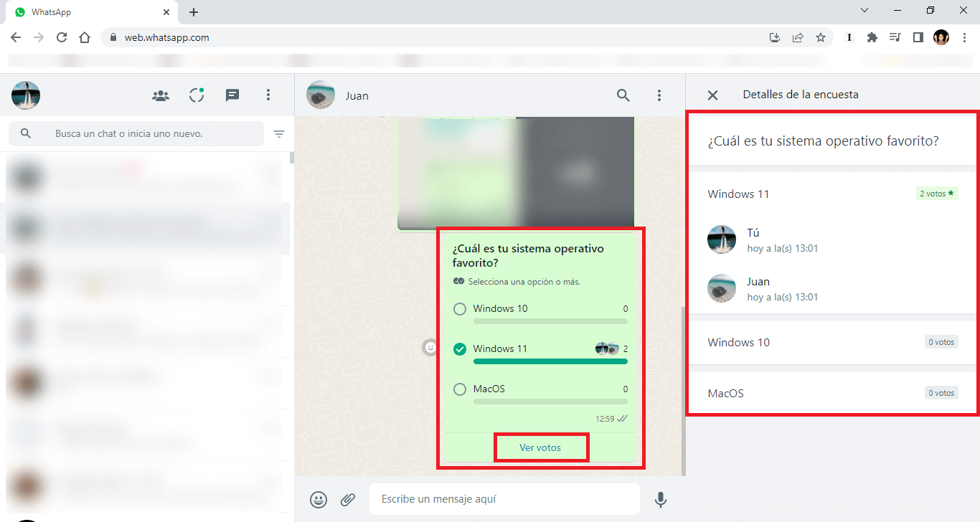
Task: Install app icon in the address bar
Action: (x=775, y=38)
